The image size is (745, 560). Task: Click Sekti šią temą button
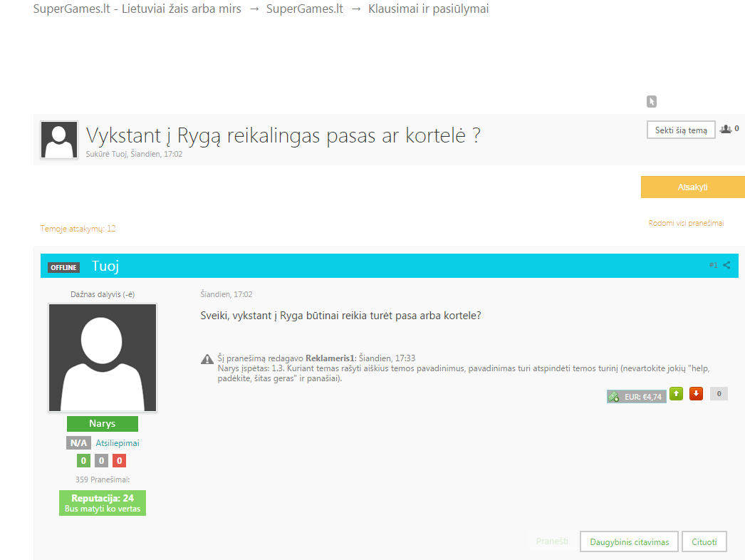[681, 130]
